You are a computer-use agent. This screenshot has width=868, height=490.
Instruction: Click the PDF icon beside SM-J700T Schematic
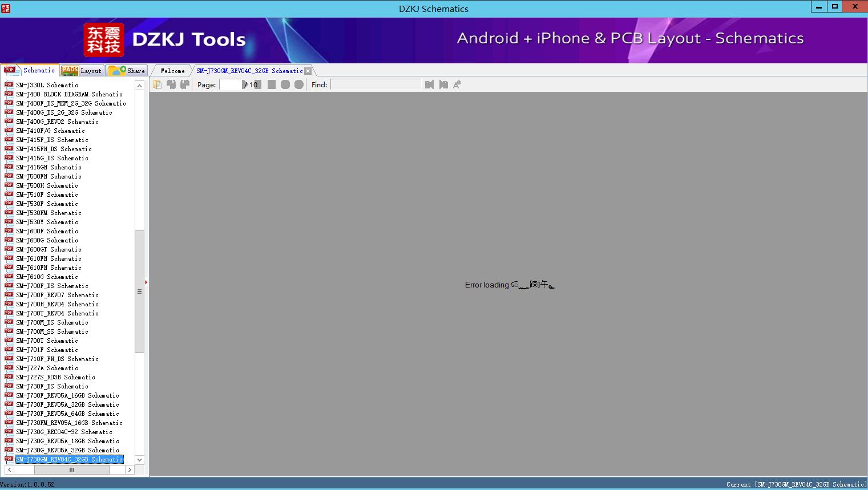coord(9,340)
